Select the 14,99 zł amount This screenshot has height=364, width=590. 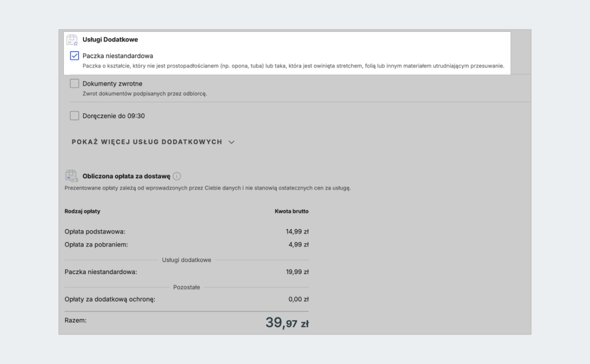point(297,232)
